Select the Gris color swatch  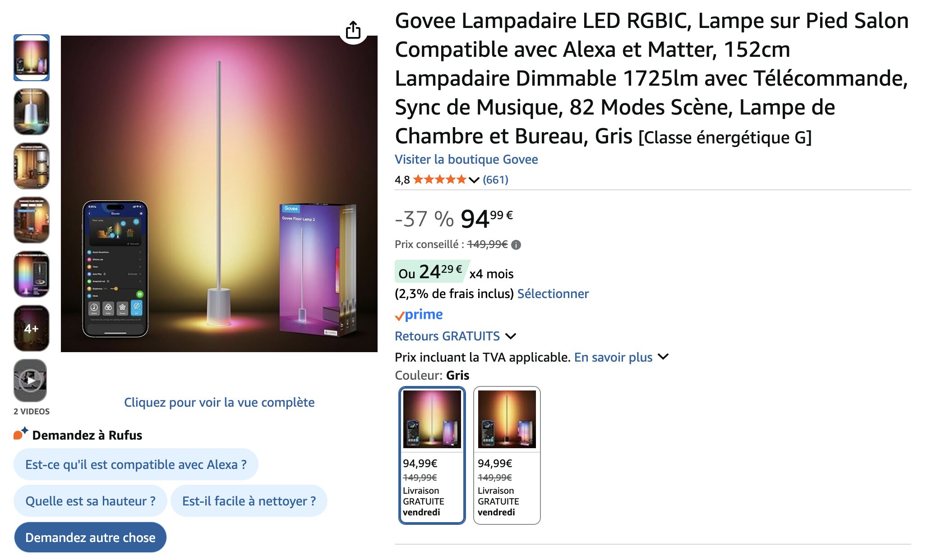pos(432,455)
